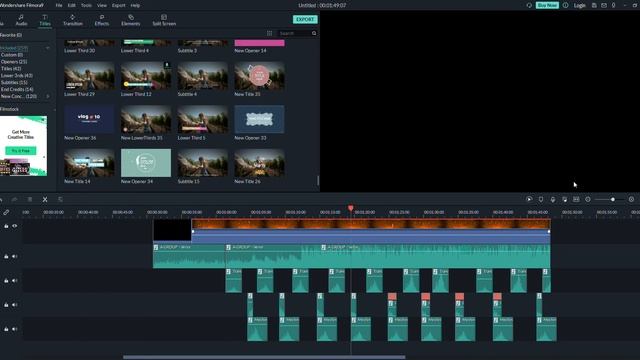The image size is (640, 360).
Task: Click the audio mixer icon above timeline
Action: point(564,199)
